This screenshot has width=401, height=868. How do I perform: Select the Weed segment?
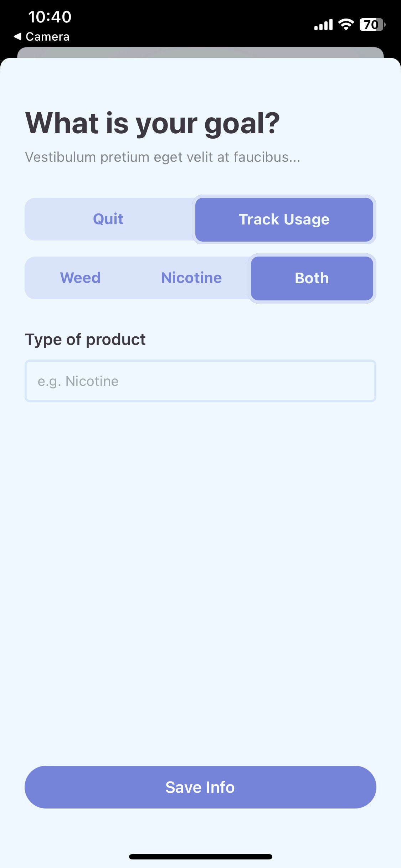(x=80, y=278)
